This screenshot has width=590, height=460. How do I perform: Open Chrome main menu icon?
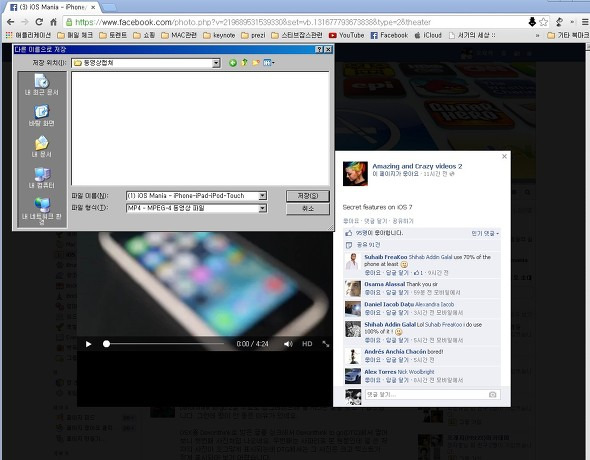click(585, 22)
